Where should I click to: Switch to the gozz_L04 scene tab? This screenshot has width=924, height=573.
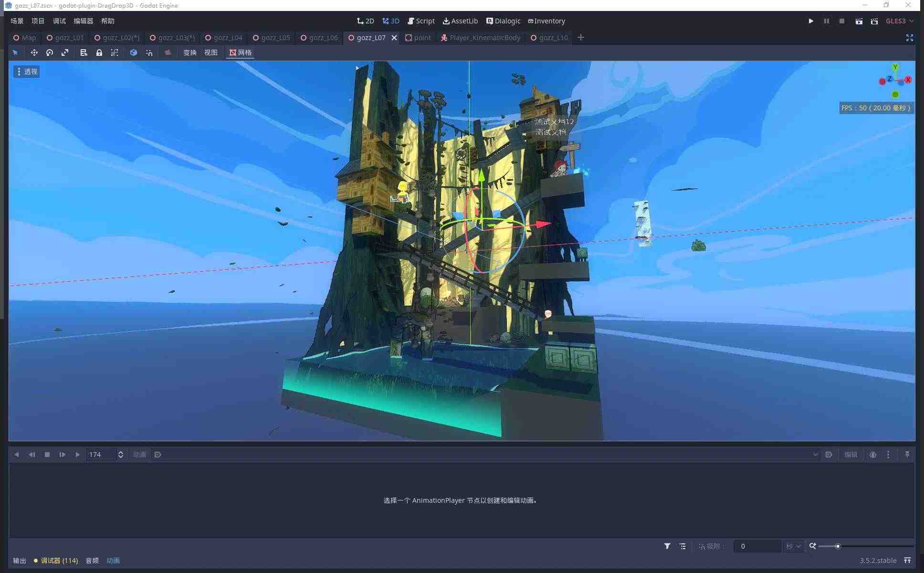point(224,38)
